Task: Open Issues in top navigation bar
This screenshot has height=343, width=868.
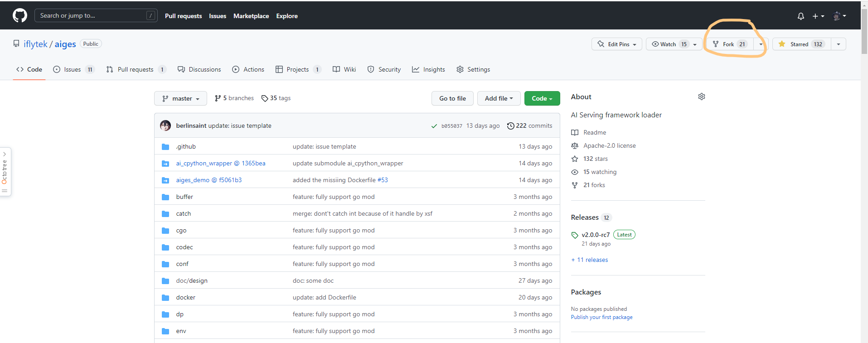Action: coord(218,16)
